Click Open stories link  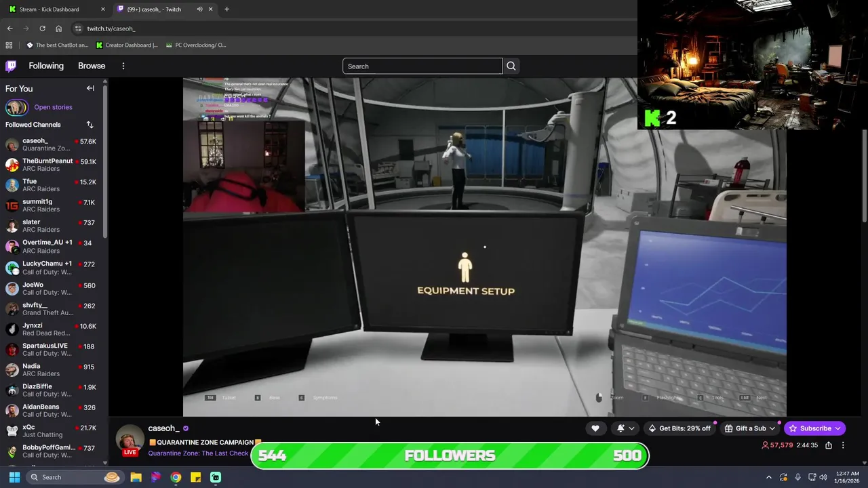tap(53, 107)
